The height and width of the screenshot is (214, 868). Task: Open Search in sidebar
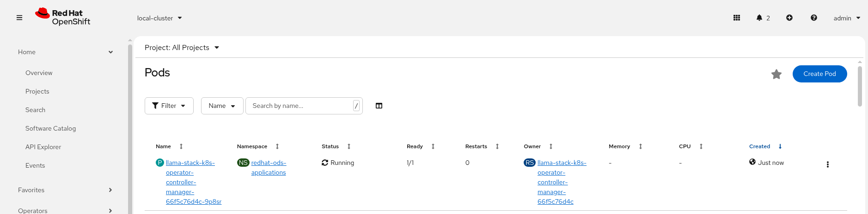36,110
